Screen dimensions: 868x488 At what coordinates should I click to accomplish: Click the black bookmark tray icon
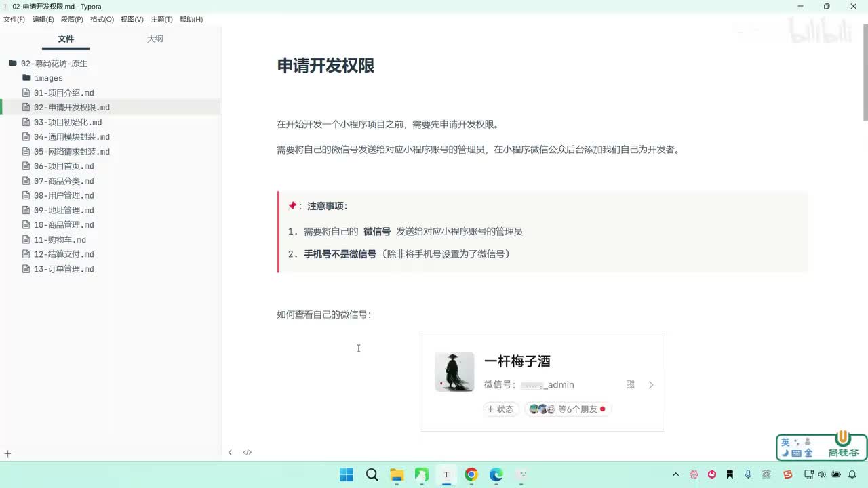(730, 474)
